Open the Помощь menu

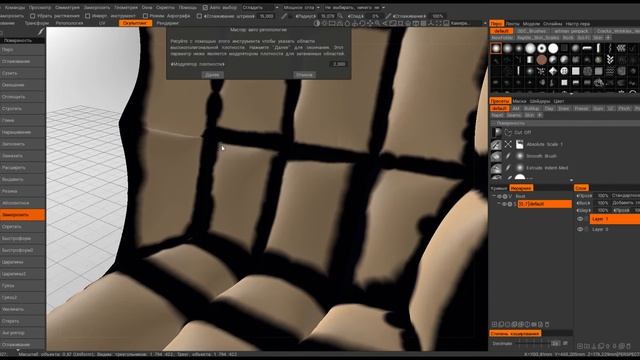(187, 7)
